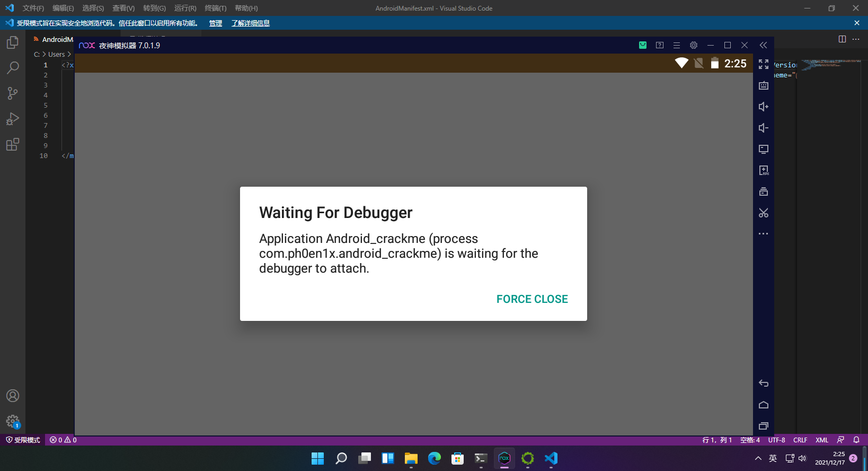This screenshot has height=471, width=868.
Task: Open editor more actions menu
Action: [x=856, y=39]
